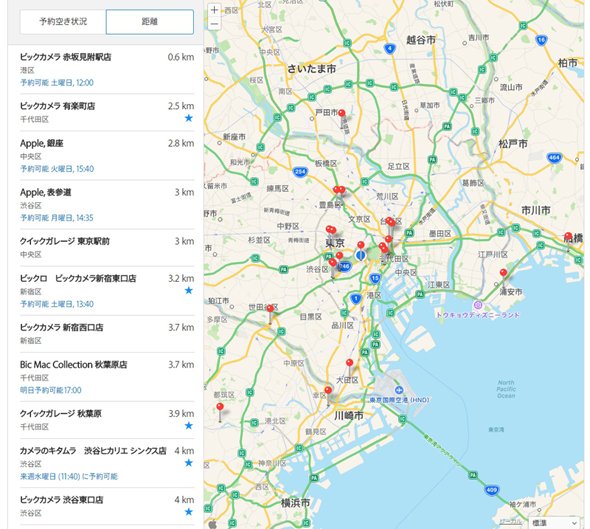The width and height of the screenshot is (590, 529).
Task: Zoom out with the map minus button
Action: (x=214, y=23)
